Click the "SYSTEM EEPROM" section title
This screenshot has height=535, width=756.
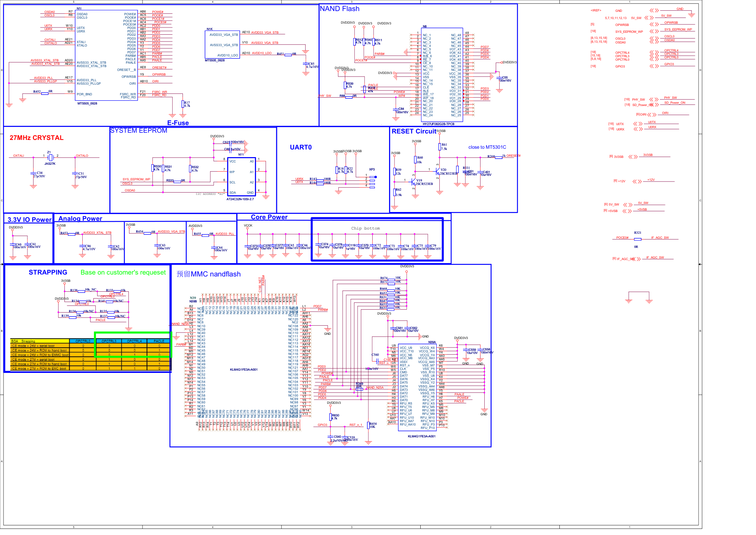click(139, 130)
